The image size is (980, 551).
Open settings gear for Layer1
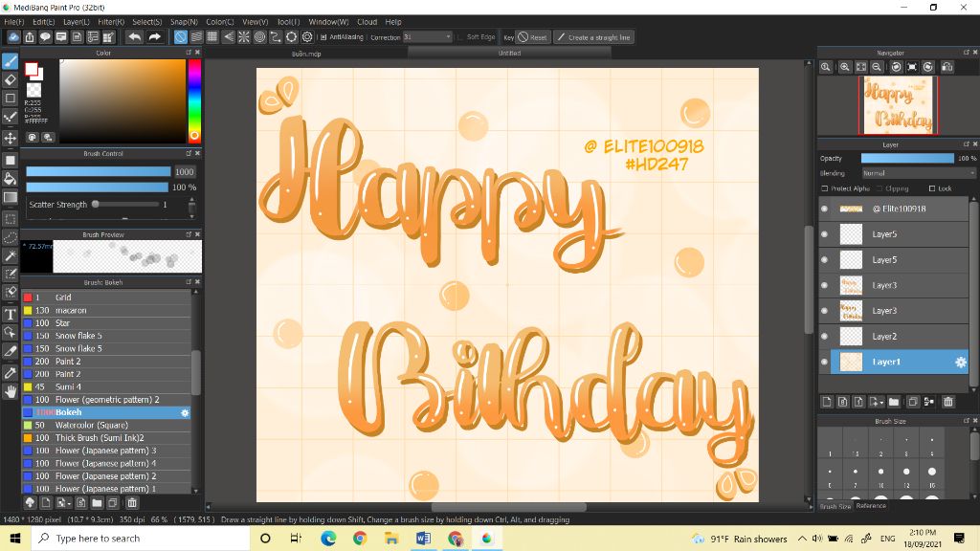[961, 363]
